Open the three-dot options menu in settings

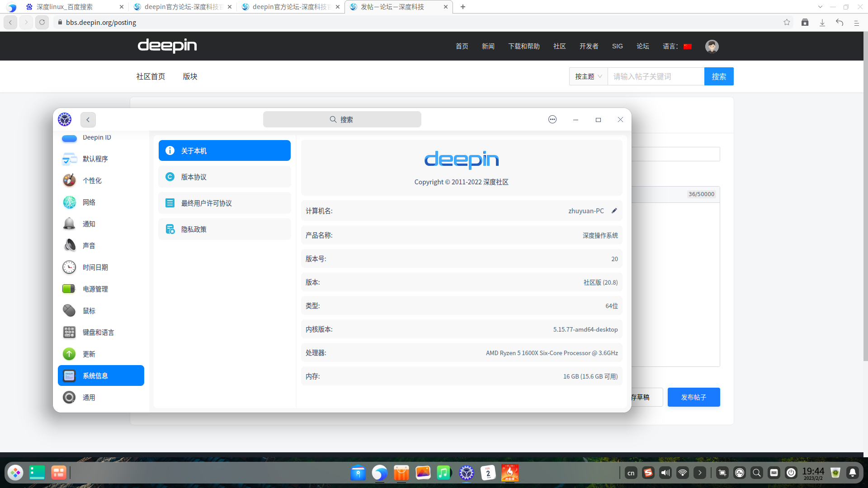pos(552,120)
